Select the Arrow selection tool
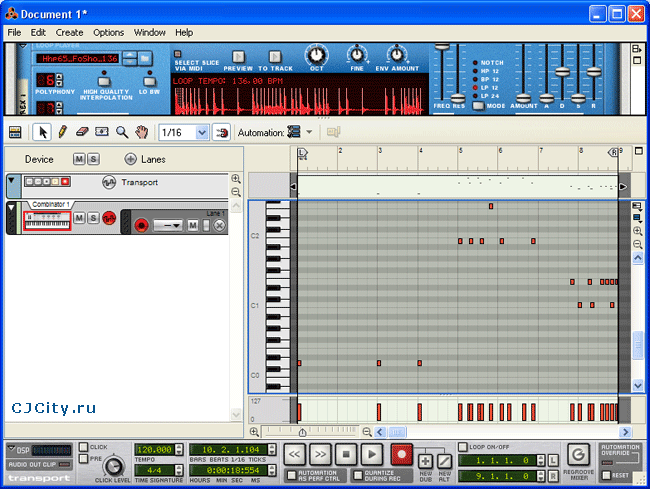 point(42,132)
